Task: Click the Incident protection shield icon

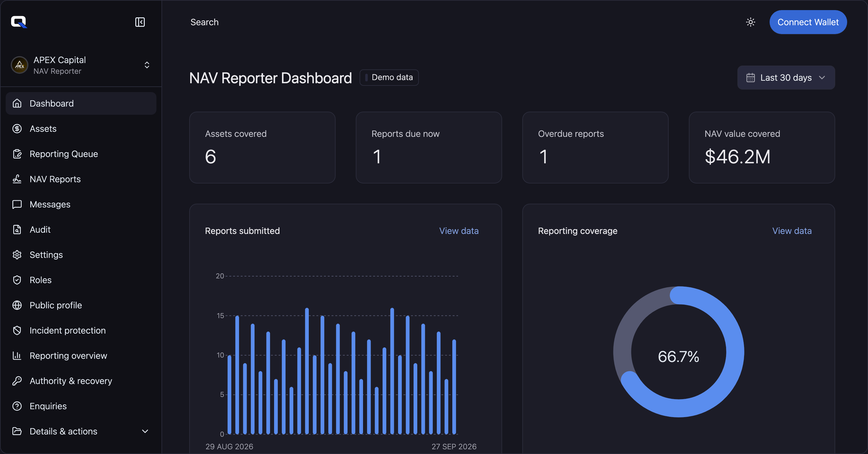Action: coord(17,331)
